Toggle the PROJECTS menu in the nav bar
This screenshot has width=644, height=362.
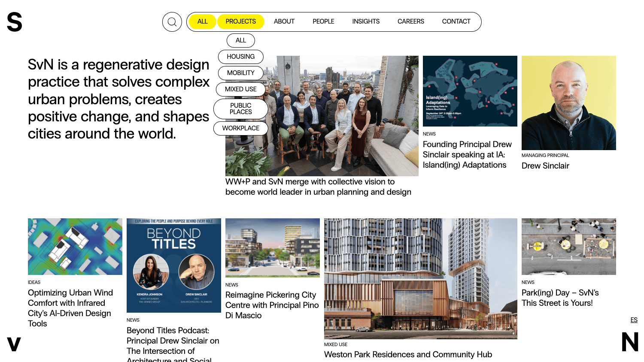click(240, 21)
